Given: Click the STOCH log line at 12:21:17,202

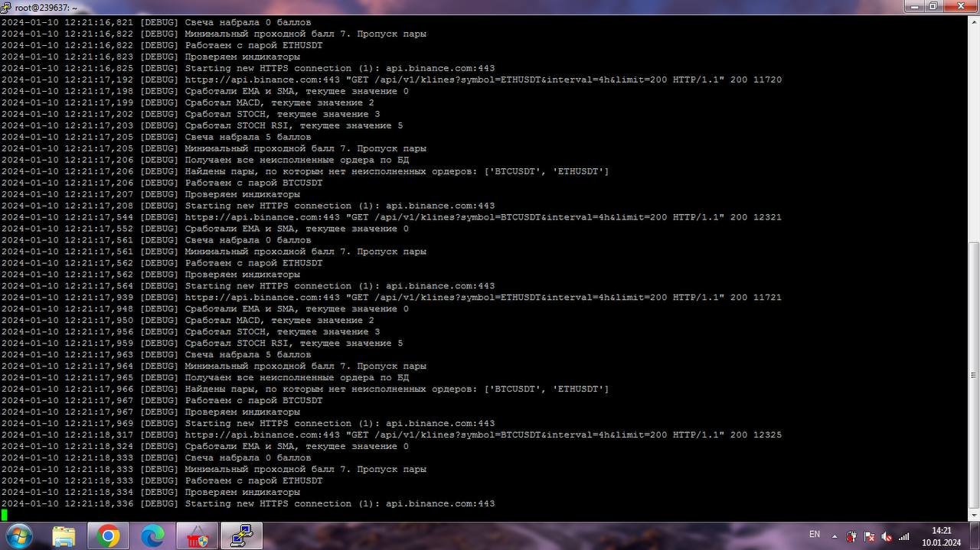Looking at the screenshot, I should [191, 114].
